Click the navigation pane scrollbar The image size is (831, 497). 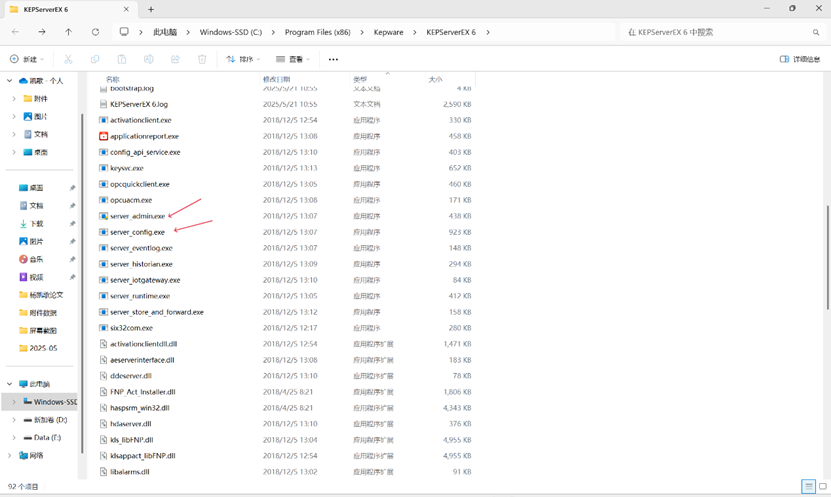(x=82, y=283)
